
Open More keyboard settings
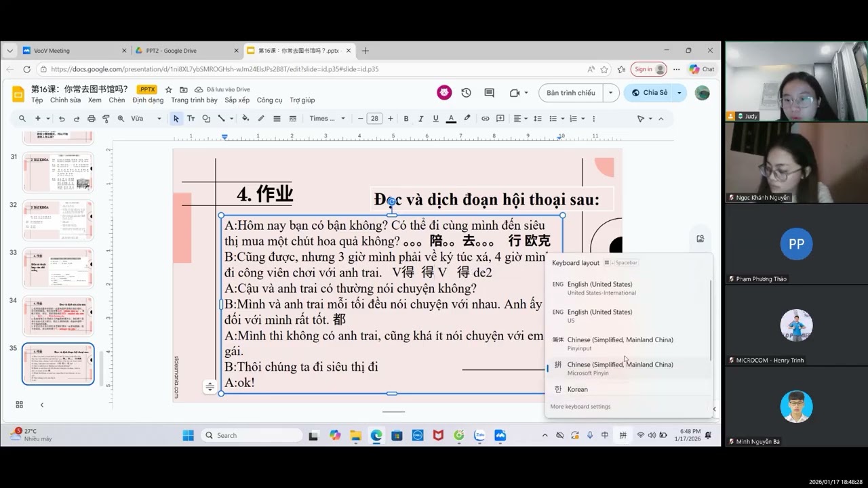(x=580, y=407)
